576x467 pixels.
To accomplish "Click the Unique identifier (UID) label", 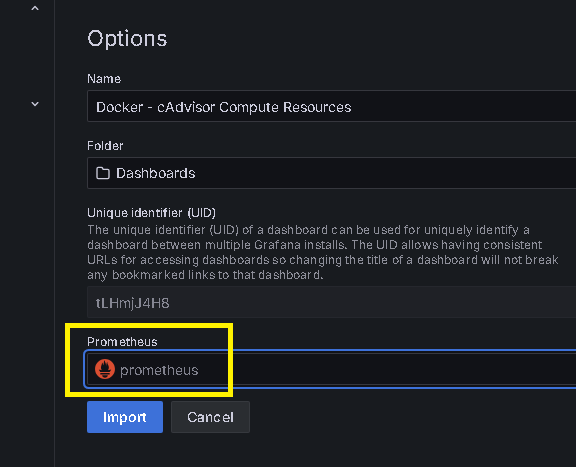I will 151,213.
